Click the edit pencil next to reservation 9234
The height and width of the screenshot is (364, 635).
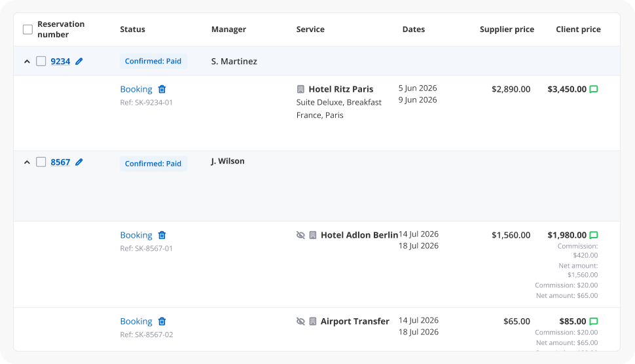(x=79, y=61)
